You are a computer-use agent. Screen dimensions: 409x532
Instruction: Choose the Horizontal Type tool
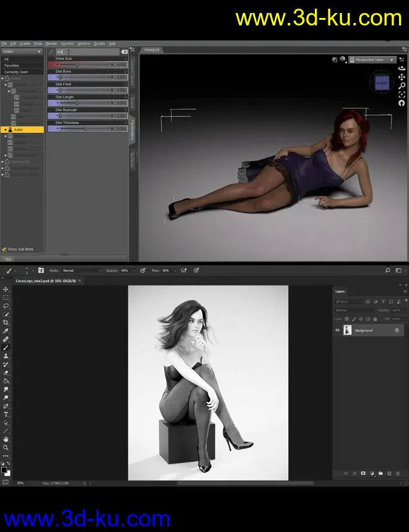pyautogui.click(x=6, y=414)
